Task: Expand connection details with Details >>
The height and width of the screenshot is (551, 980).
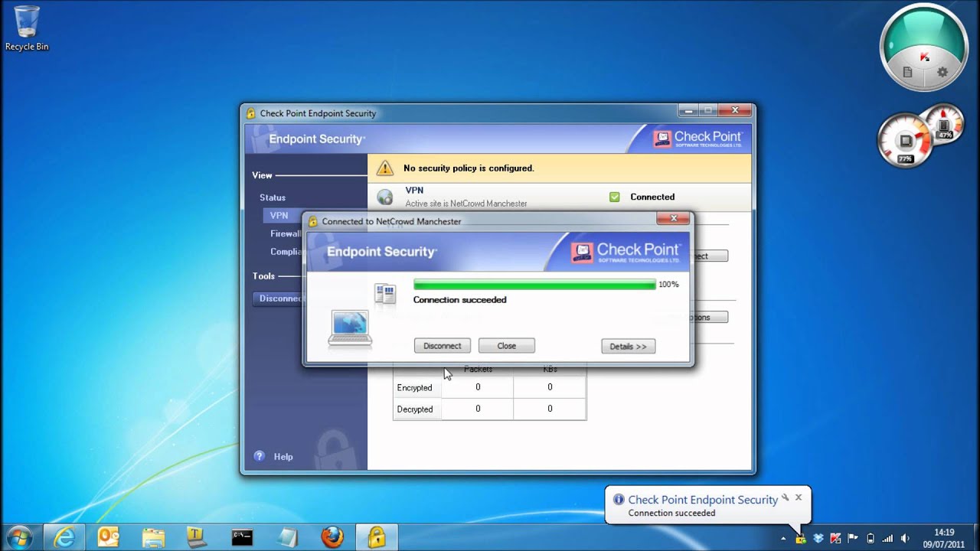Action: coord(628,347)
